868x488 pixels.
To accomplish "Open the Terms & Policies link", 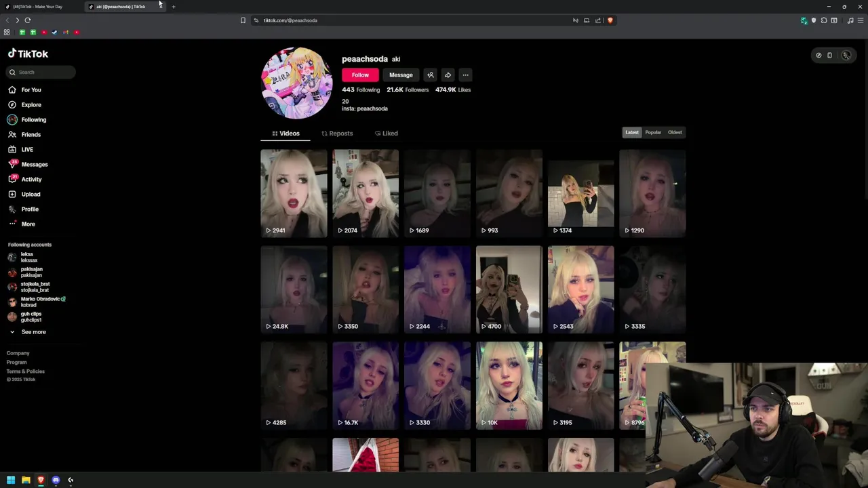I will pos(26,371).
